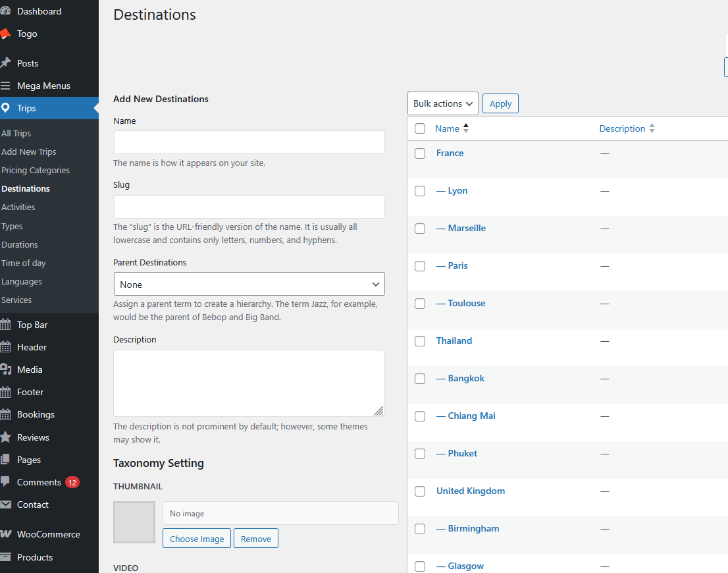
Task: Click the Trips location pin icon
Action: (5, 108)
